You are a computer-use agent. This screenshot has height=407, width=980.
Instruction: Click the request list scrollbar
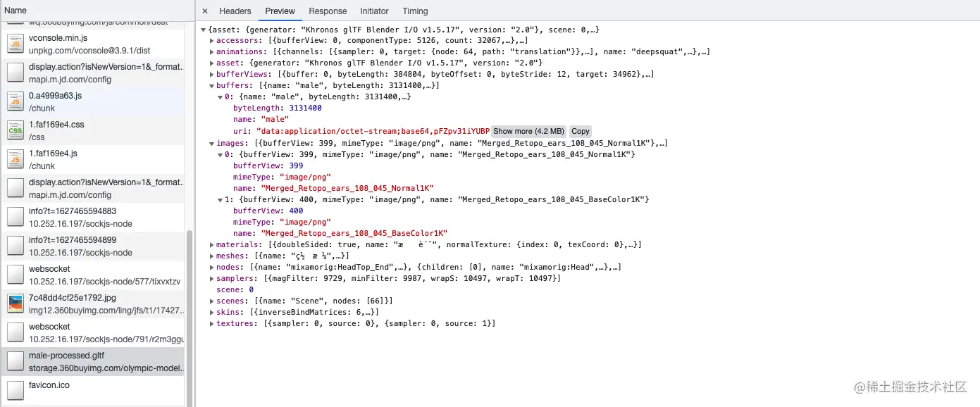(189, 317)
